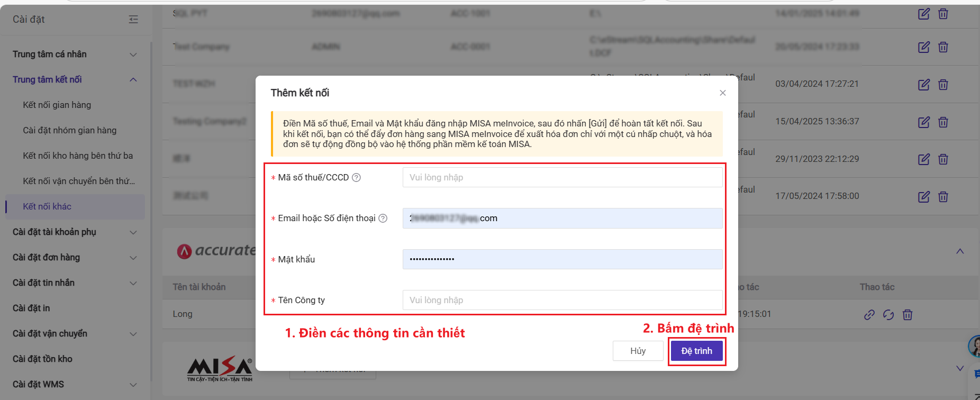Screen dimensions: 980x400
Task: Open Cài đặt nhóm gian hàng page
Action: (x=70, y=130)
